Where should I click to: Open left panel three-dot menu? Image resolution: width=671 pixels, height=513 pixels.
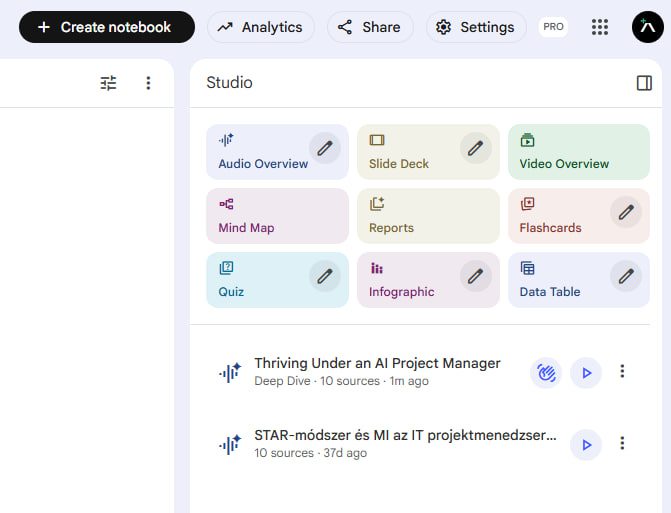coord(148,83)
